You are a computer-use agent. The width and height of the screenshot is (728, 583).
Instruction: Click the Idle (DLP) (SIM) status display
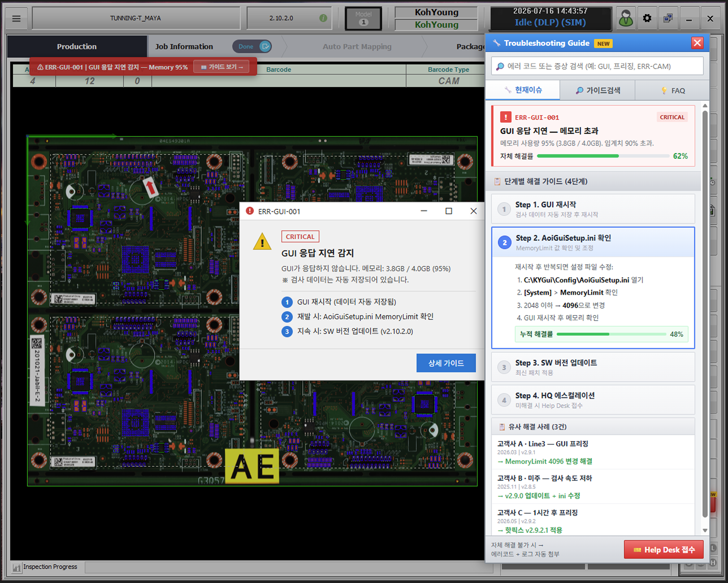(550, 22)
